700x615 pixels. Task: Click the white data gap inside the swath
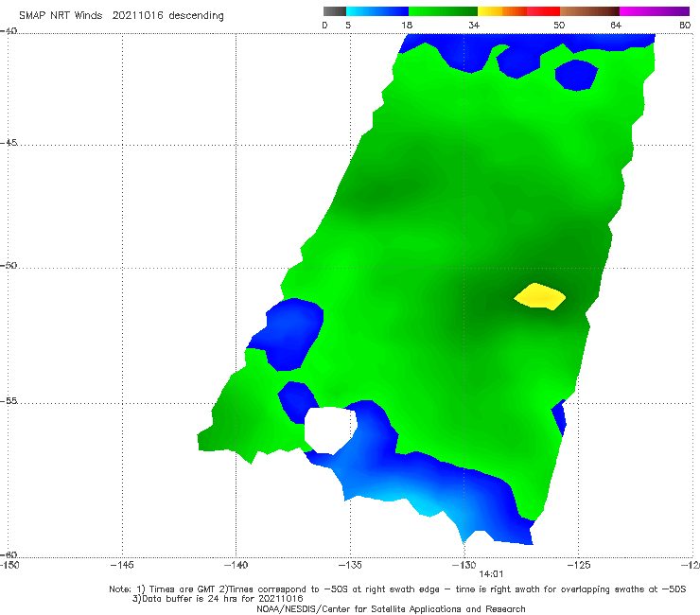(330, 430)
